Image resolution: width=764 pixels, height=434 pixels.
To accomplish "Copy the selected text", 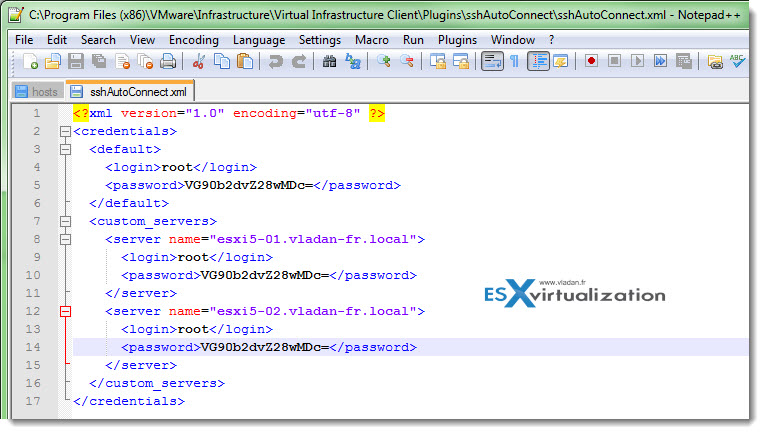I will 222,61.
